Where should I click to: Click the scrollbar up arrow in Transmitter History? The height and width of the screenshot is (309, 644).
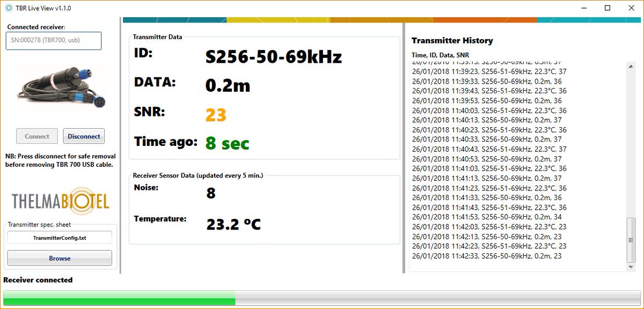coord(631,67)
